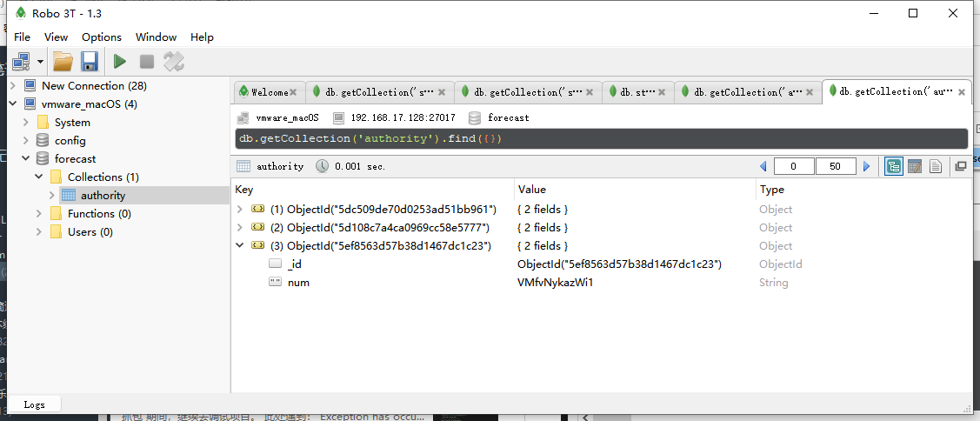Click the forecast database icon in tree
This screenshot has width=980, height=421.
tap(43, 159)
